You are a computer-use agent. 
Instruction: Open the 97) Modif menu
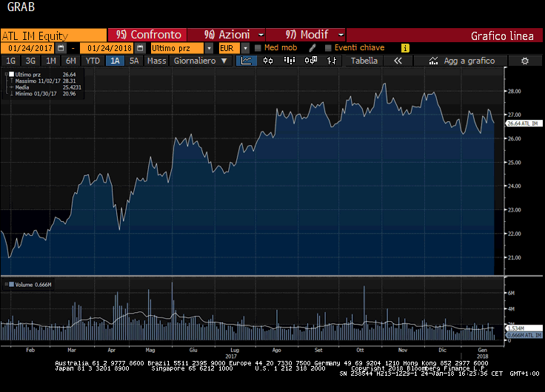306,35
